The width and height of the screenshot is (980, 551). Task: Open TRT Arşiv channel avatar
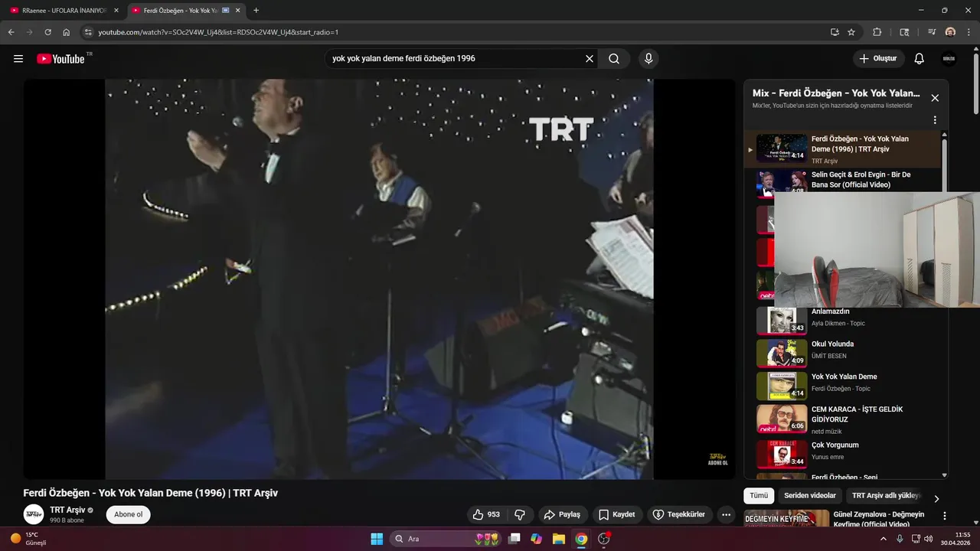point(34,514)
